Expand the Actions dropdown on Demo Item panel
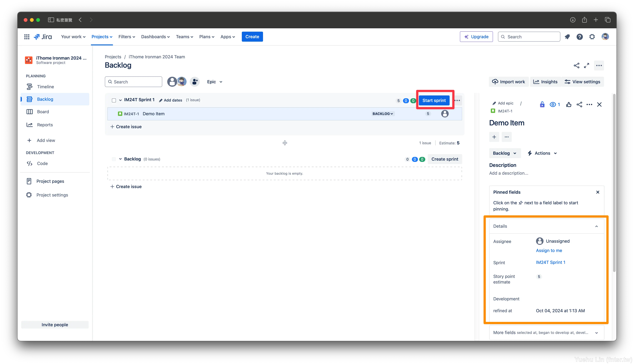Screen dimensions: 634x364 click(542, 153)
